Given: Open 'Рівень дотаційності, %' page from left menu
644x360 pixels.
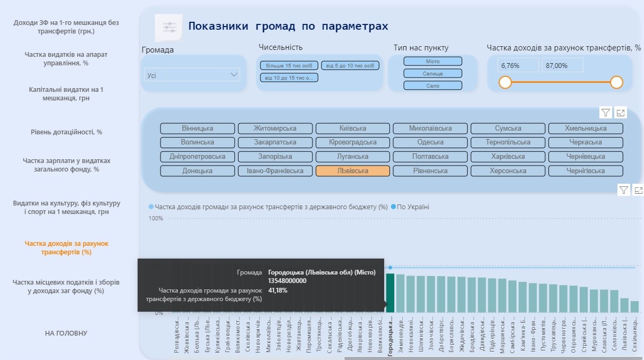Looking at the screenshot, I should tap(66, 132).
